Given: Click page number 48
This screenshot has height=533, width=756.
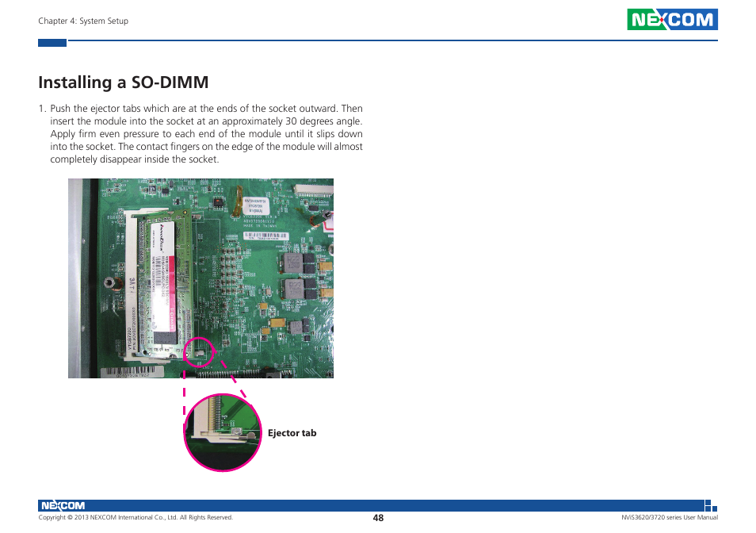Looking at the screenshot, I should [x=378, y=518].
